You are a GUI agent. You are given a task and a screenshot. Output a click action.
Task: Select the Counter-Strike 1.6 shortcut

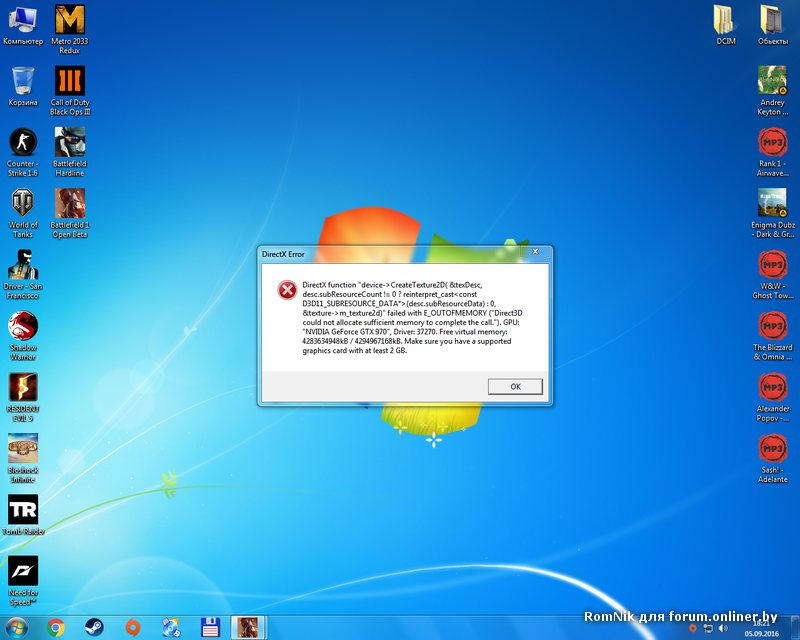point(23,152)
